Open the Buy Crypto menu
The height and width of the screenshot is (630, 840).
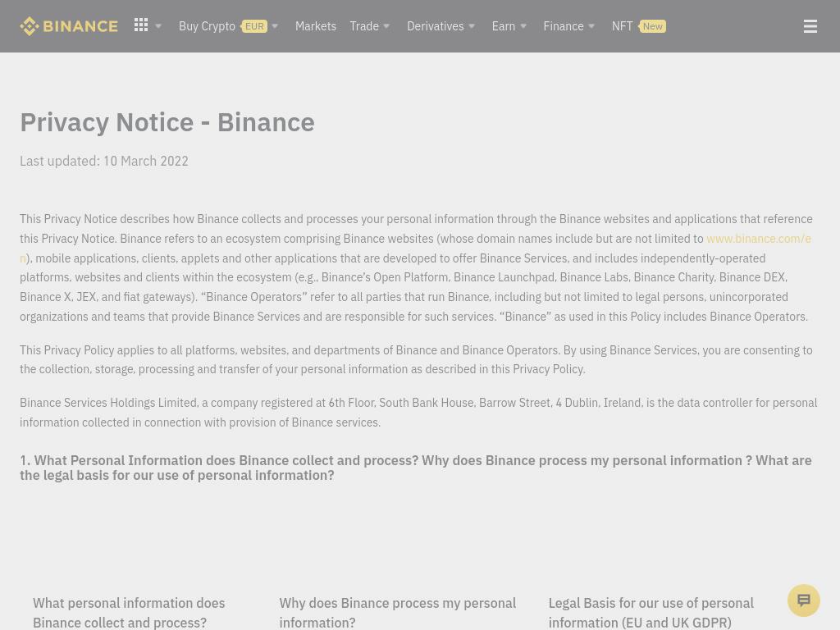207,26
